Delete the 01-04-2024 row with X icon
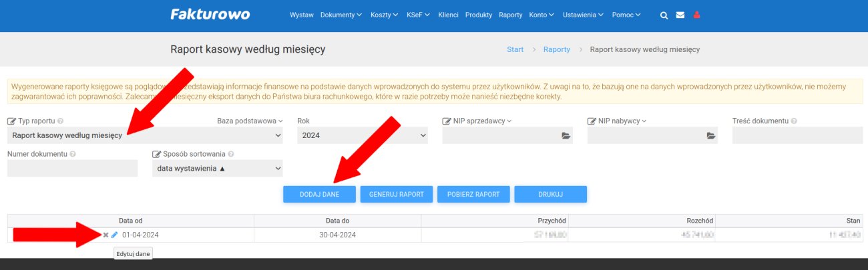868x270 pixels. click(x=105, y=235)
